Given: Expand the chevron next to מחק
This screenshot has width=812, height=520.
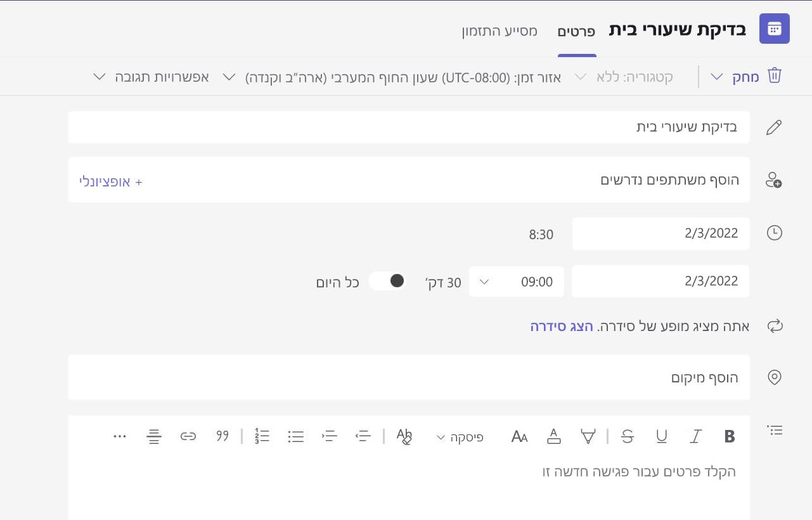Looking at the screenshot, I should [x=717, y=77].
